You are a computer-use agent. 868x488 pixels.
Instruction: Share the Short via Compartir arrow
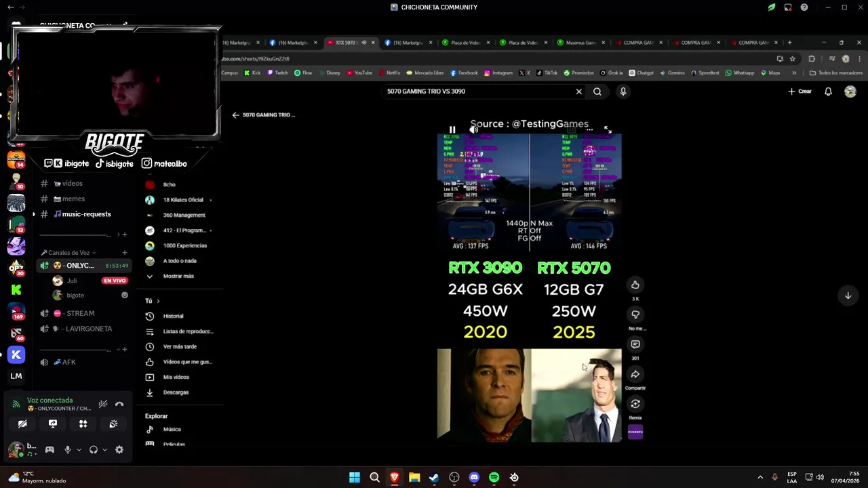tap(635, 374)
